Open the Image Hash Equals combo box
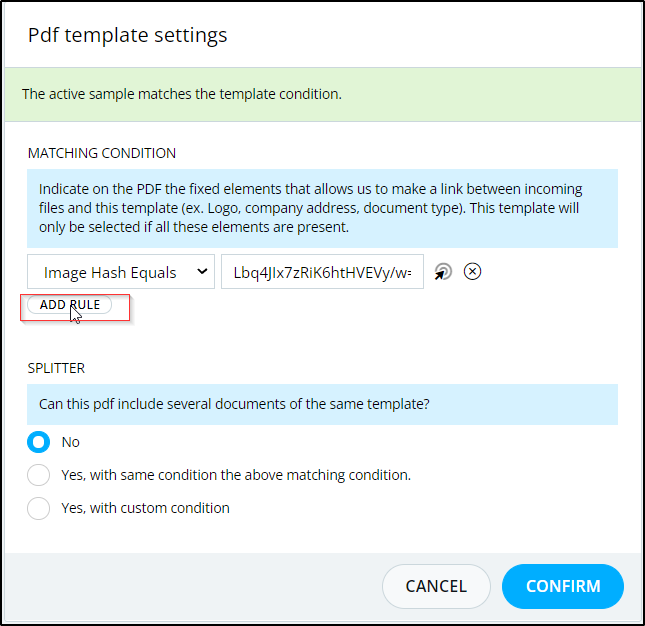The image size is (645, 626). pos(121,271)
